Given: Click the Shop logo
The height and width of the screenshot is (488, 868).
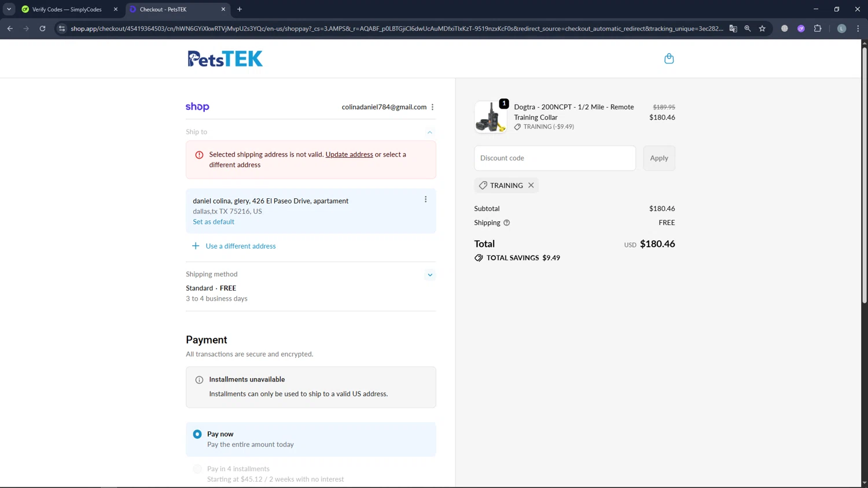Looking at the screenshot, I should (x=197, y=107).
